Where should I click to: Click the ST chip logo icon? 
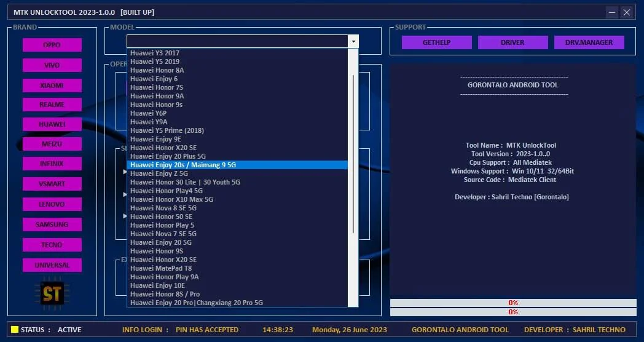52,293
